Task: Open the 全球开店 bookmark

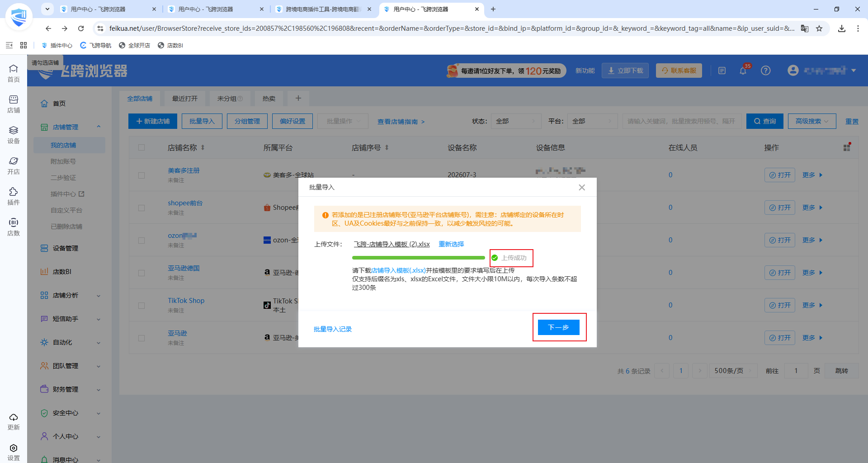Action: click(x=134, y=45)
